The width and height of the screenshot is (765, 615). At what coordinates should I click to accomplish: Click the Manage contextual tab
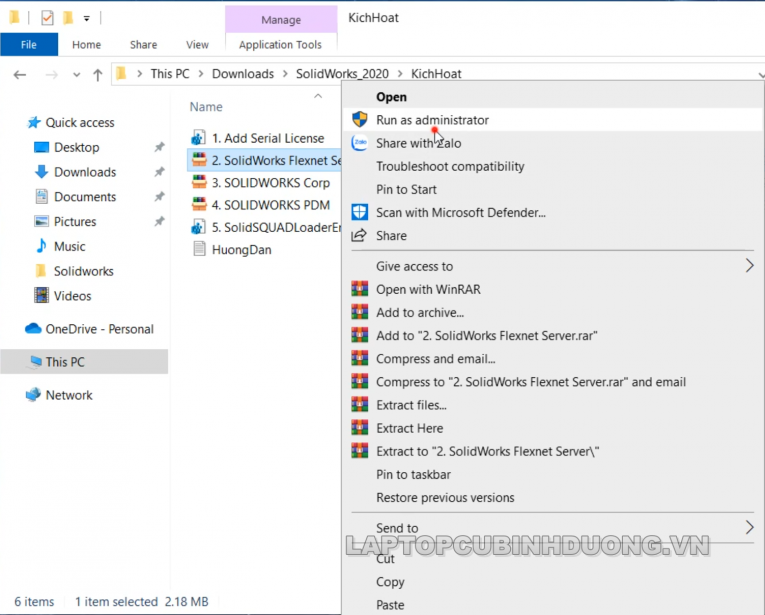coord(281,20)
